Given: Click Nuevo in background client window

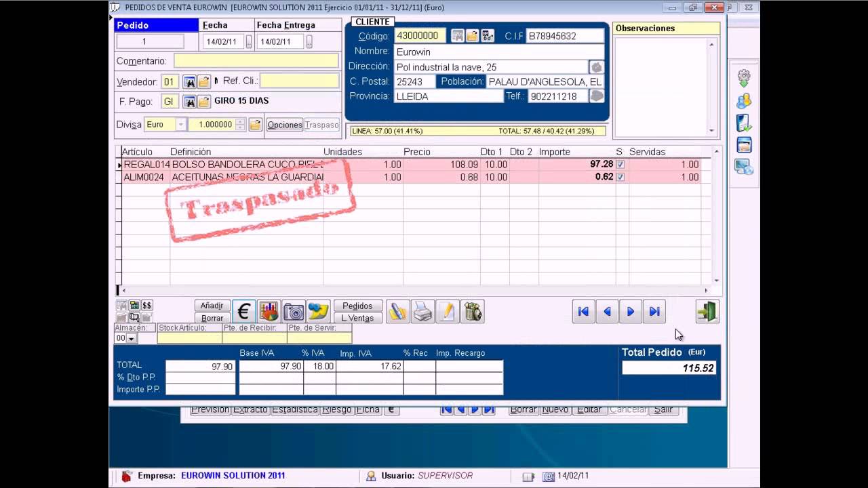Looking at the screenshot, I should 555,410.
